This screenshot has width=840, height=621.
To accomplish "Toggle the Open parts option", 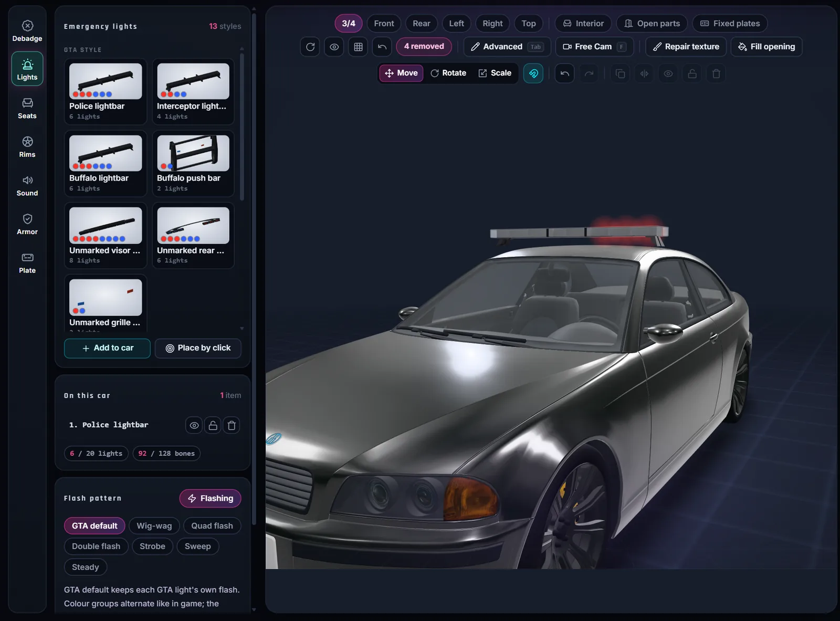I will coord(652,24).
